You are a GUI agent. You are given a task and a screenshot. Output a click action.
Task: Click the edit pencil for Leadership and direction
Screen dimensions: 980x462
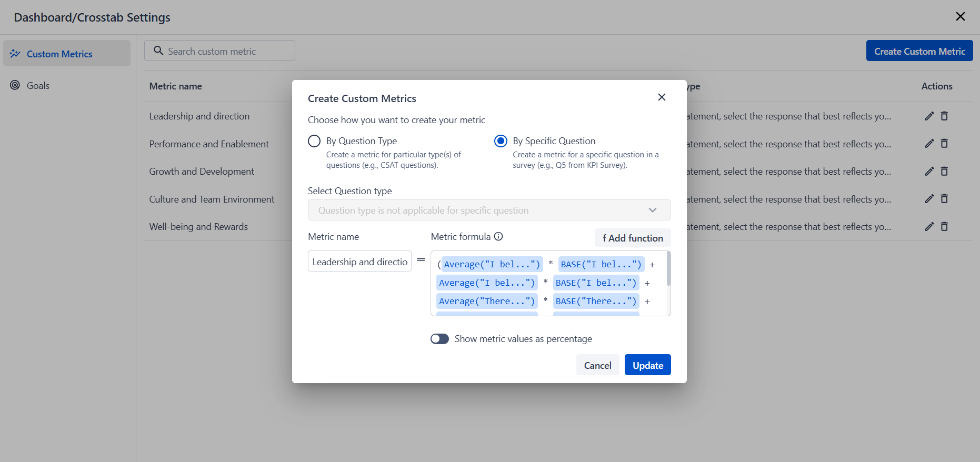pos(929,116)
